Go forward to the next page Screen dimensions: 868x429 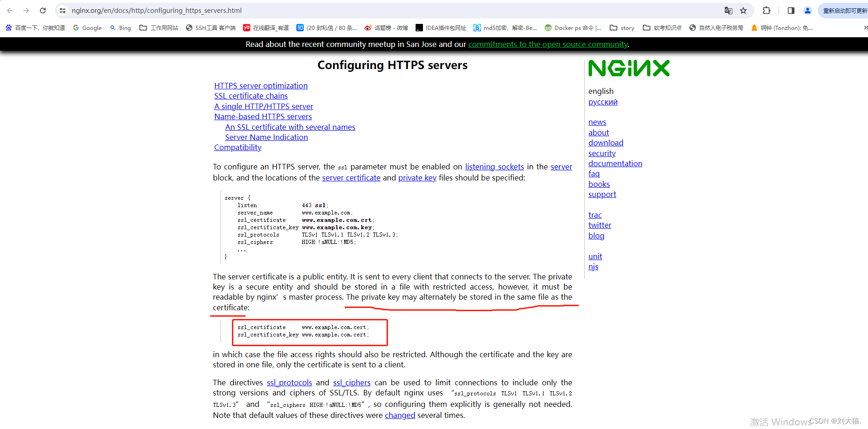26,11
